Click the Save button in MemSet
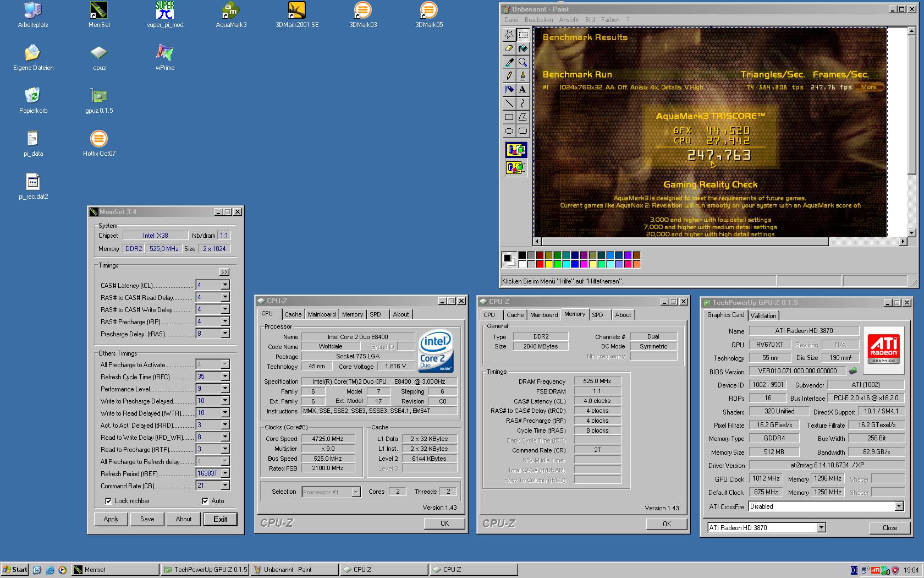Viewport: 924px width, 578px height. coord(147,519)
